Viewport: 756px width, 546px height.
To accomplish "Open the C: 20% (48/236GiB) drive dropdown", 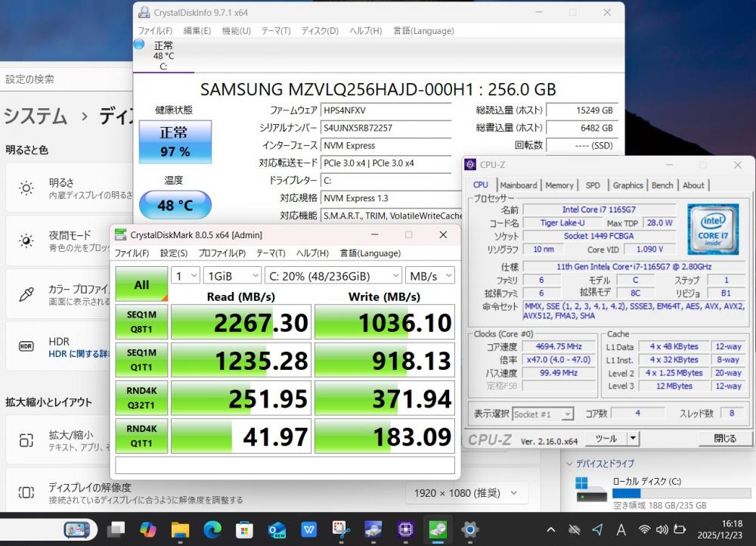I will [x=333, y=276].
